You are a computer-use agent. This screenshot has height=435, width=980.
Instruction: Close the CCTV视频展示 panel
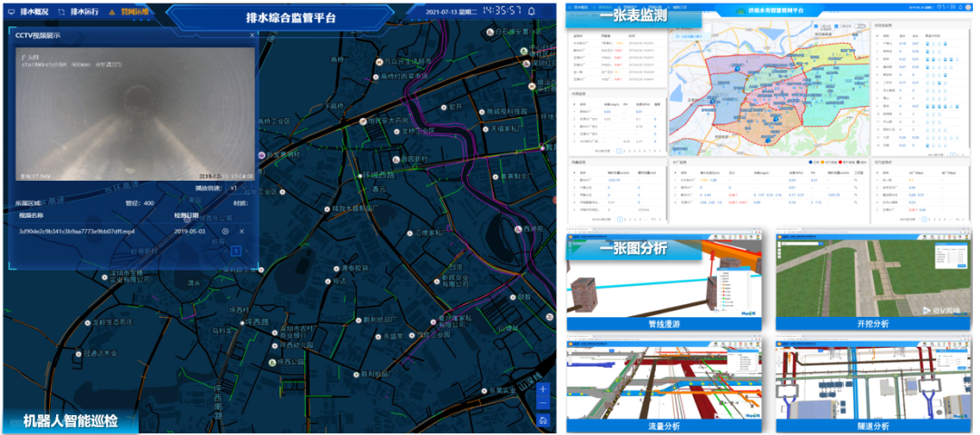(x=252, y=35)
